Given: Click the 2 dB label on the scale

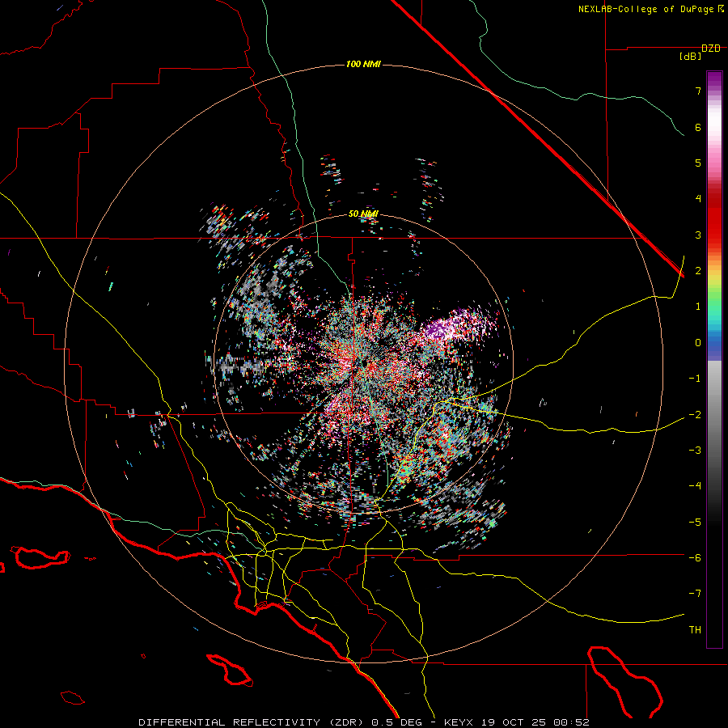Looking at the screenshot, I should click(x=698, y=271).
